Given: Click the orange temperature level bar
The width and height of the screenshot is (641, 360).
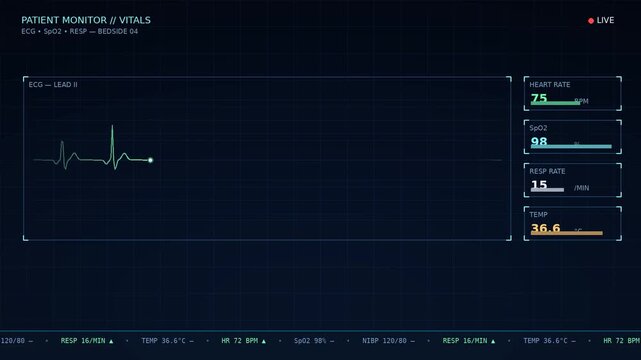Looking at the screenshot, I should point(567,233).
